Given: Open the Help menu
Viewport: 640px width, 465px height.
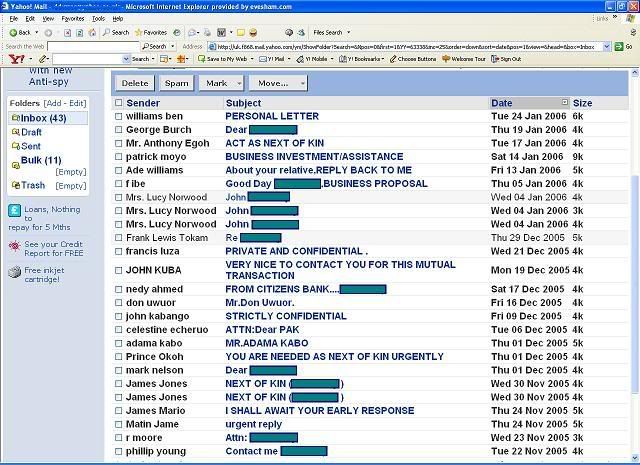Looking at the screenshot, I should click(118, 19).
